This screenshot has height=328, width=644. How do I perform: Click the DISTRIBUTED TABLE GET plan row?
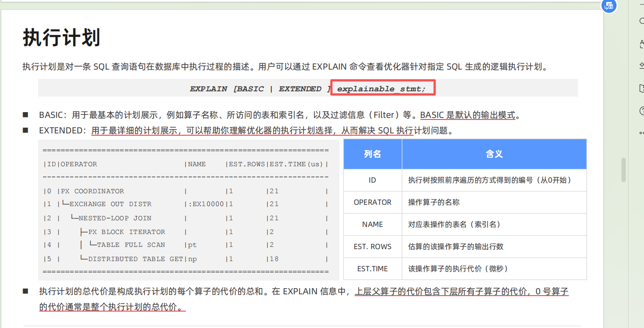(x=135, y=259)
